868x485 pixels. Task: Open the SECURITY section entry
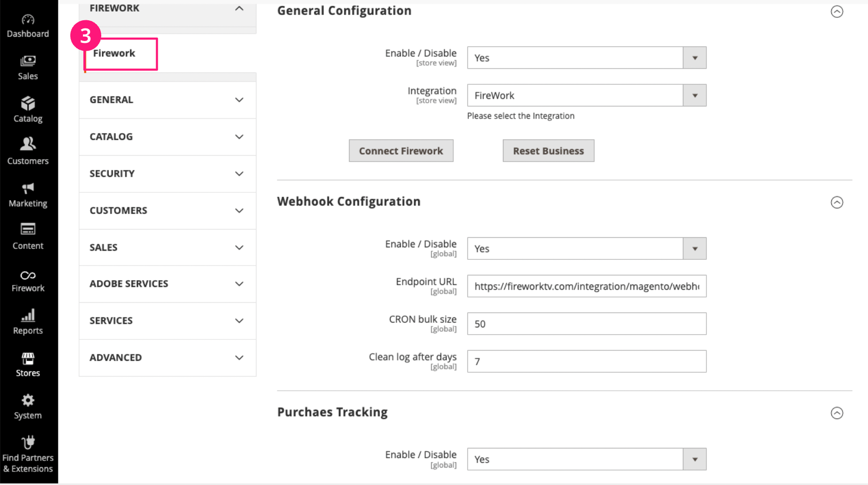click(x=167, y=174)
